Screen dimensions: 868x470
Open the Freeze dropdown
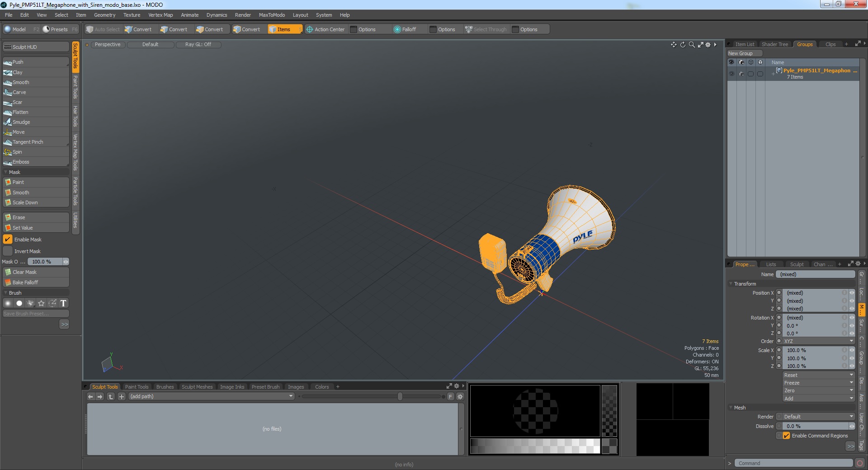[x=818, y=383]
